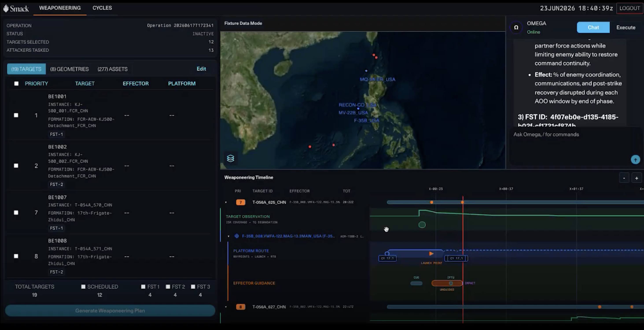Select the blue map marker by RECON-CO USA
This screenshot has width=644, height=330.
point(358,109)
